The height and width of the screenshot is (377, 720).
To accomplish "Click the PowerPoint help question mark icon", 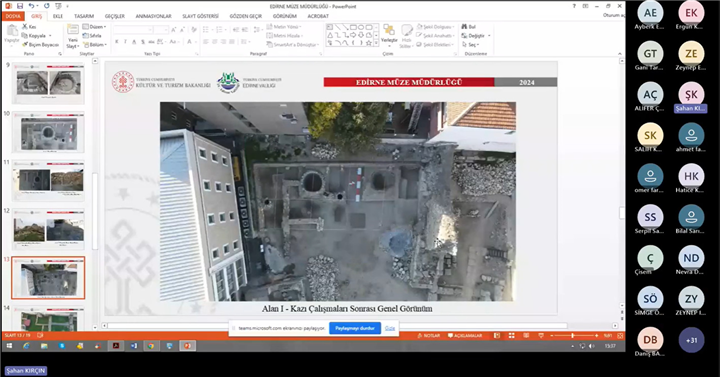I will point(574,6).
